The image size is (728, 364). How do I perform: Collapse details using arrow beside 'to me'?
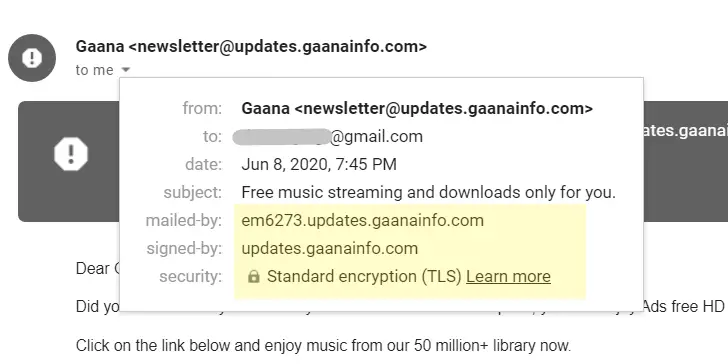(x=126, y=70)
